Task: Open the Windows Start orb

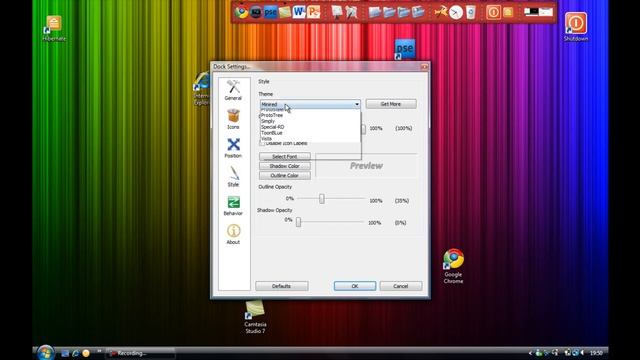Action: (x=45, y=353)
